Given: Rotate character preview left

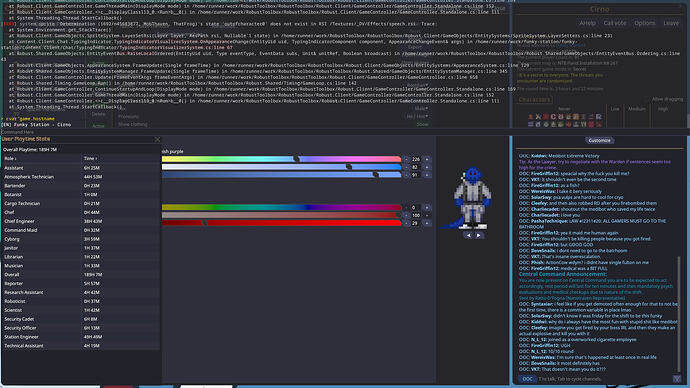Looking at the screenshot, I should pyautogui.click(x=468, y=235).
